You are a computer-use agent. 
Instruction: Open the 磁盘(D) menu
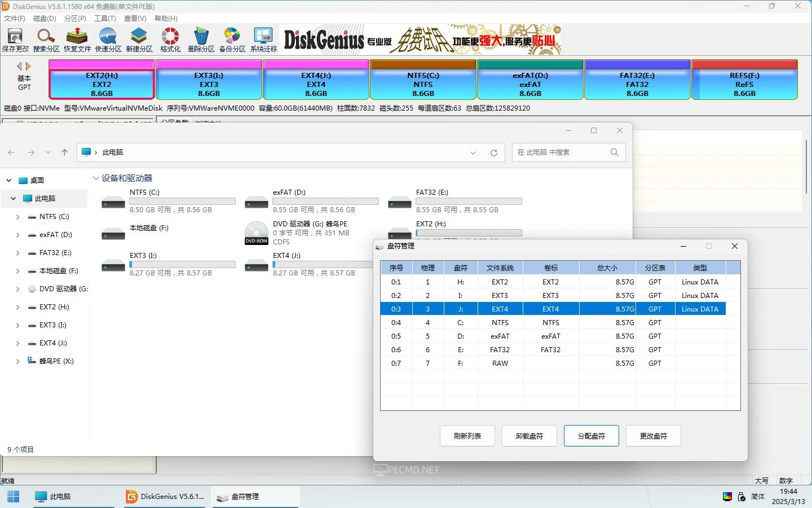45,19
